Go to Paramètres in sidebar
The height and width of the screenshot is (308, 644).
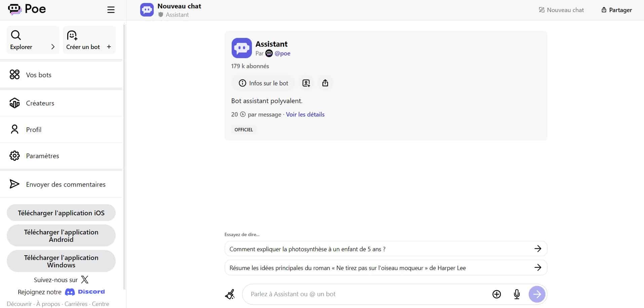pos(42,156)
